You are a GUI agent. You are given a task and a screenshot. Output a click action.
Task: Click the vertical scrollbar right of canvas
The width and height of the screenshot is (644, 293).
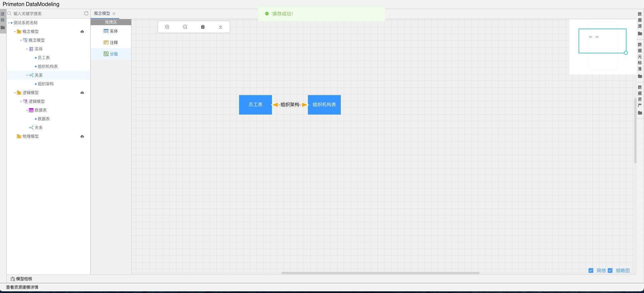coord(635,130)
